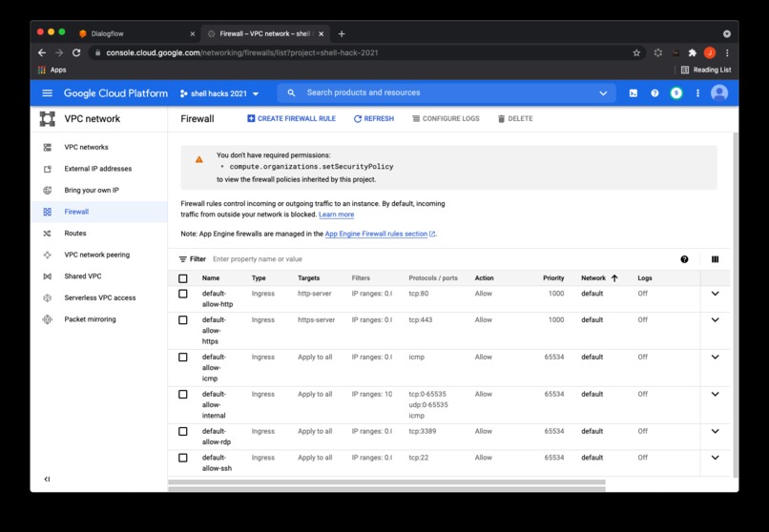Expand the default-allow-rdp row chevron
Image resolution: width=769 pixels, height=532 pixels.
point(715,432)
